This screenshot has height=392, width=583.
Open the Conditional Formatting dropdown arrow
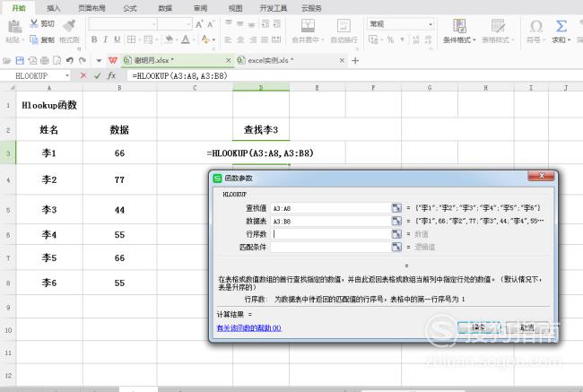coord(474,39)
